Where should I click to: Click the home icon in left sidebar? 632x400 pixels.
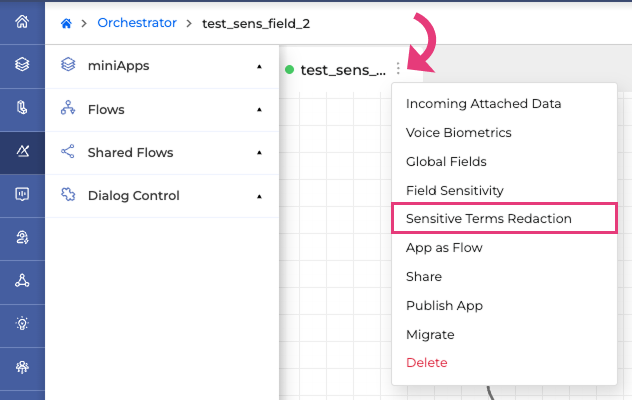click(x=22, y=22)
